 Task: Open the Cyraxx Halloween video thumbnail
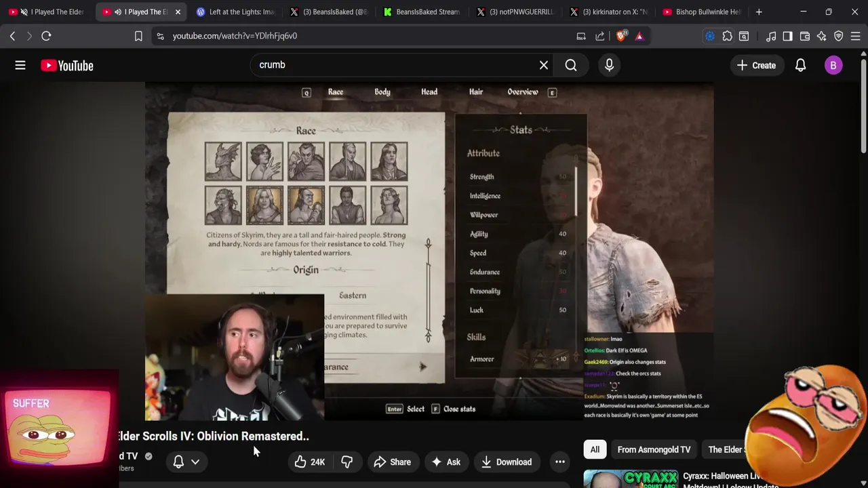click(631, 479)
